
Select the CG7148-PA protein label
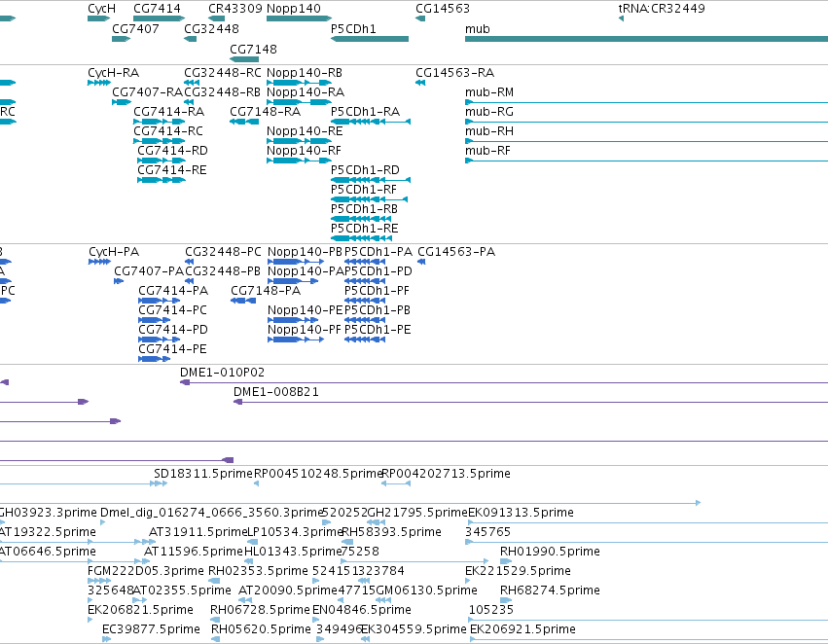pos(266,291)
